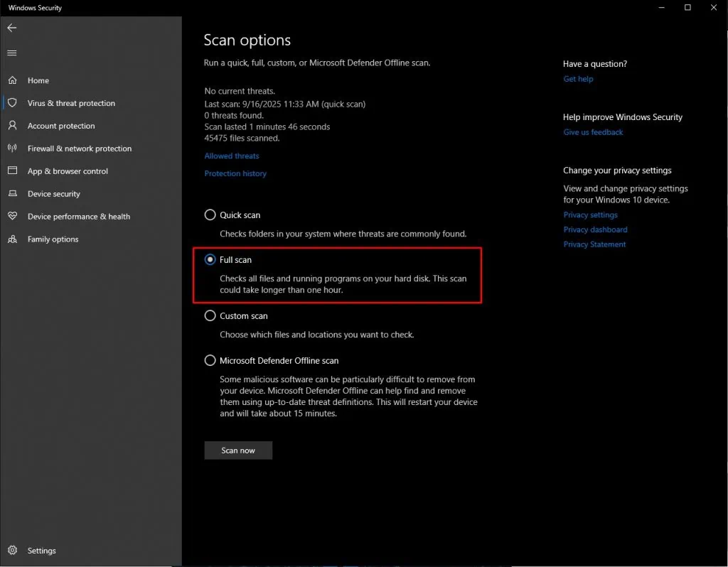View Allowed threats
This screenshot has width=728, height=567.
pos(231,156)
